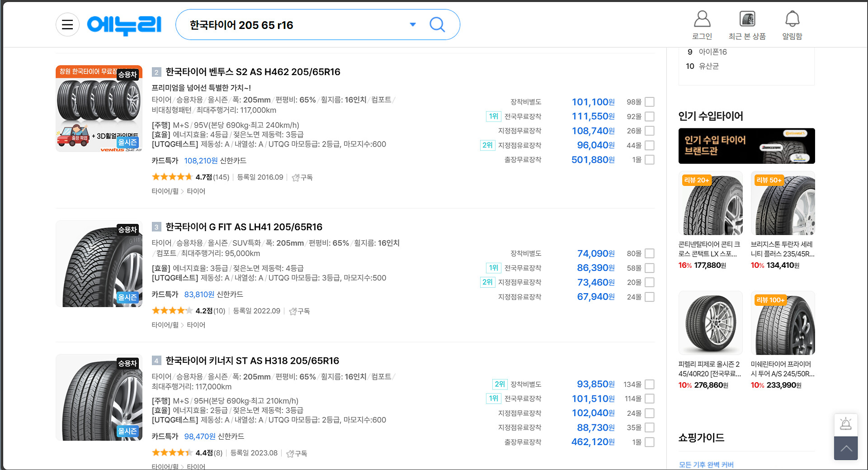Open the 인기 수입 타이어 브랜드관 banner
The width and height of the screenshot is (868, 470).
tap(746, 146)
